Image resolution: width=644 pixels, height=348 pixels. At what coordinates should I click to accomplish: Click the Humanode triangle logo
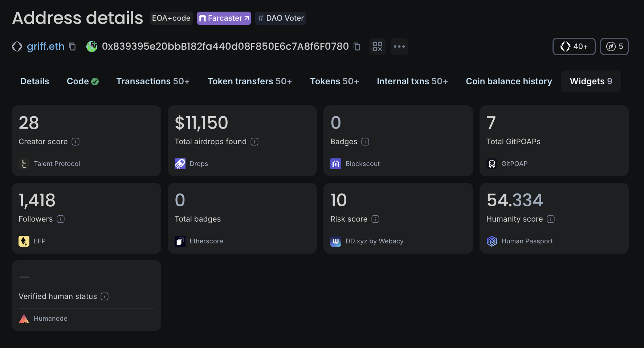click(24, 319)
